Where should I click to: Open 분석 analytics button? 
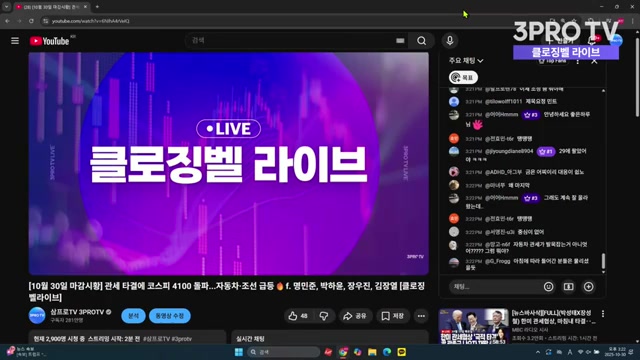pyautogui.click(x=133, y=316)
